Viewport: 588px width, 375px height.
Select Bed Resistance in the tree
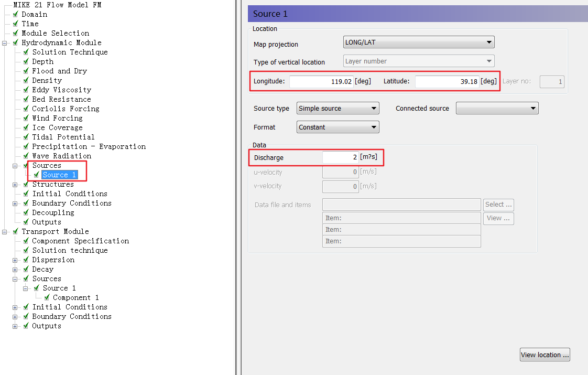click(61, 99)
